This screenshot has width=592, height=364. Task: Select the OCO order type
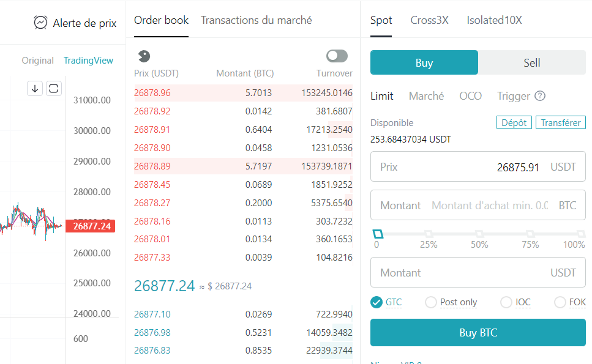[470, 96]
